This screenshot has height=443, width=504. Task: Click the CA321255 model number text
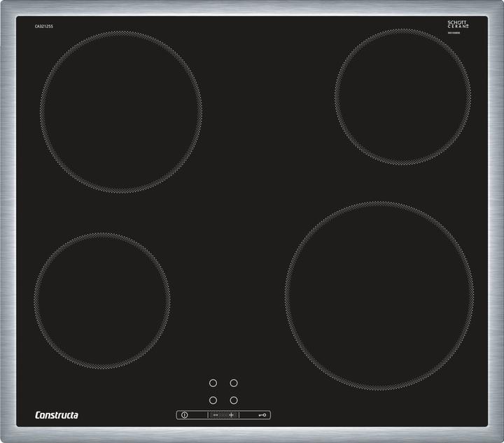tap(43, 27)
